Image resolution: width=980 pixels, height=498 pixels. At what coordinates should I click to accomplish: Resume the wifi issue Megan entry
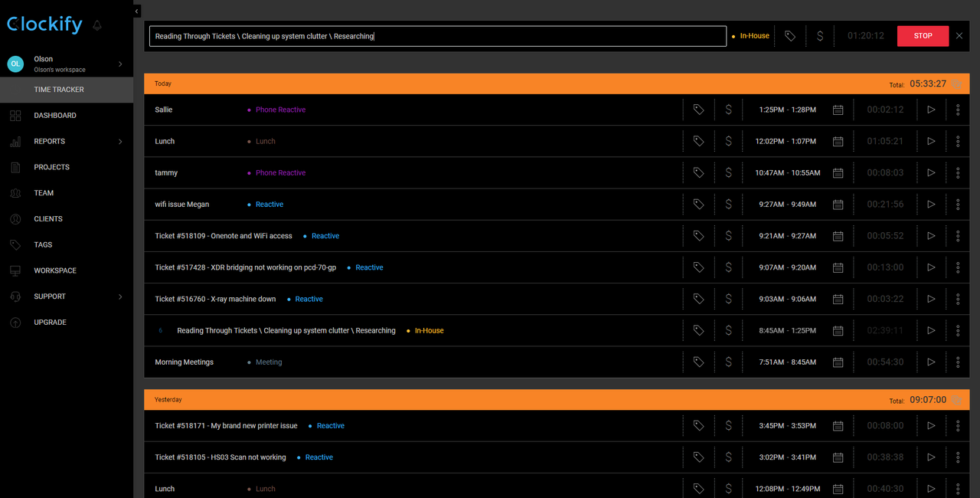(x=931, y=204)
